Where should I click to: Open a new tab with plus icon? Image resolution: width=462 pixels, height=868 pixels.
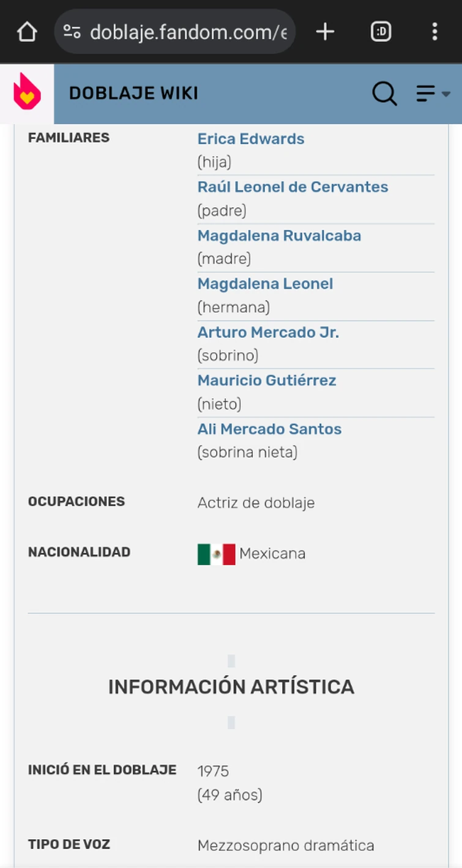(x=325, y=31)
